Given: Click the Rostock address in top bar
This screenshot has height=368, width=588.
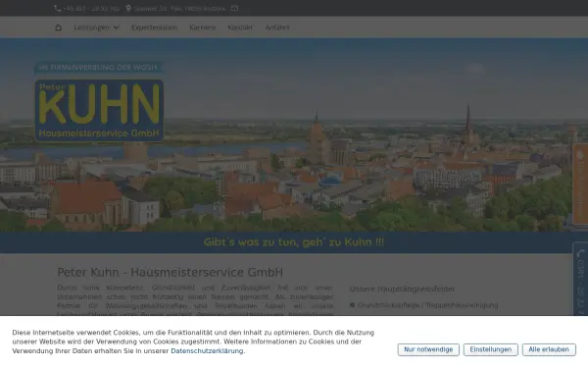Looking at the screenshot, I should click(179, 8).
